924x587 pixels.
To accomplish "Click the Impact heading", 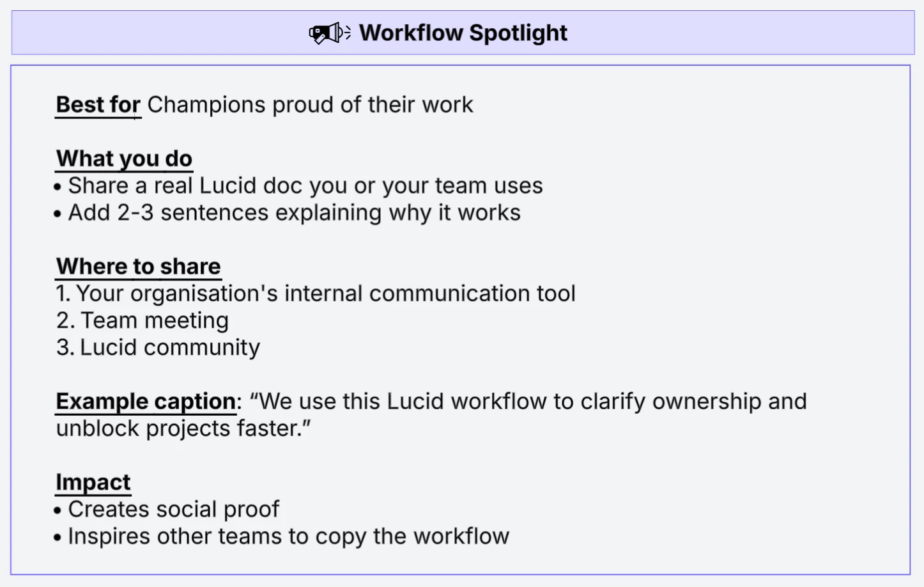I will tap(93, 482).
